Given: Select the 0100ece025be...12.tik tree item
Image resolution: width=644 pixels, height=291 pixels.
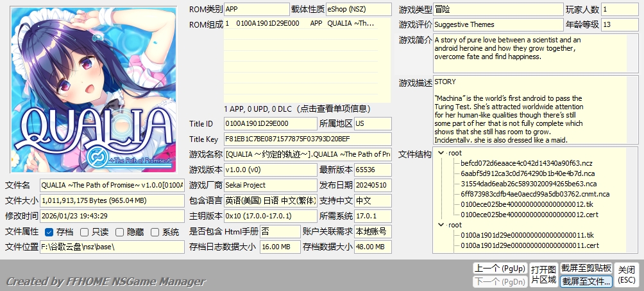Looking at the screenshot, I should click(523, 204).
